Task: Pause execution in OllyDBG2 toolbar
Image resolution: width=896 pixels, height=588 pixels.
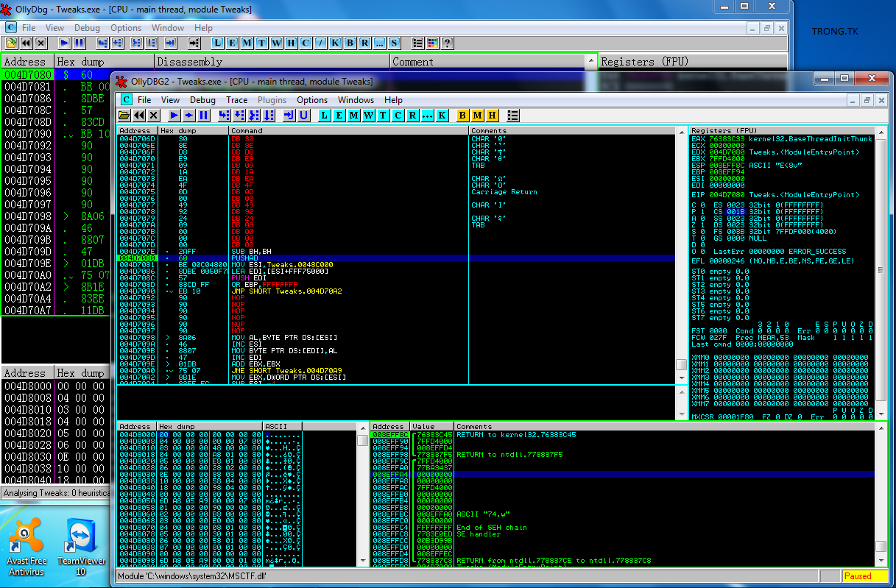Action: 203,116
